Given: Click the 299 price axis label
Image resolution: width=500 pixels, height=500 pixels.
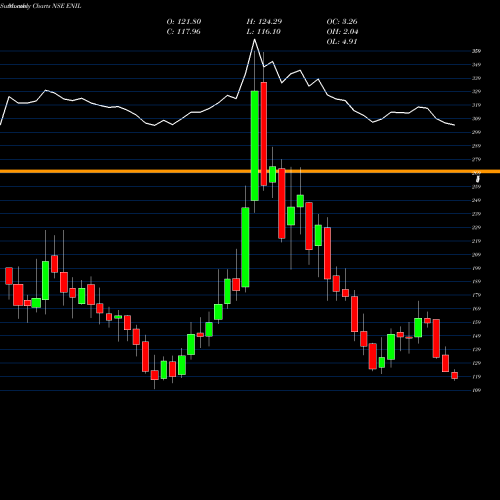Looking at the screenshot, I should pyautogui.click(x=476, y=132).
